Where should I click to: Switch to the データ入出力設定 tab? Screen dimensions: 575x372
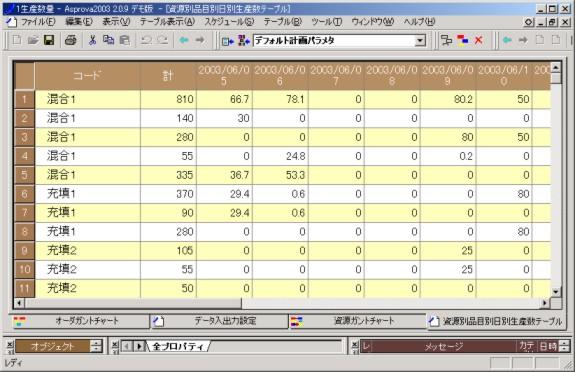(x=220, y=321)
